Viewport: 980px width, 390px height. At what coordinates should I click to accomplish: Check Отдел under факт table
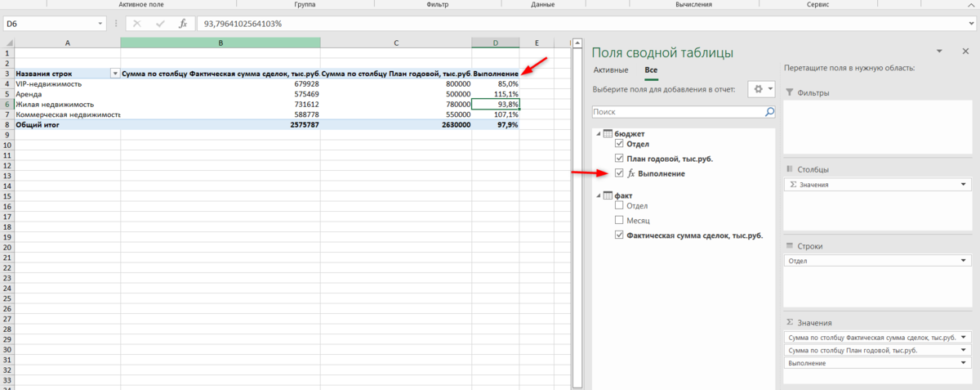coord(619,205)
